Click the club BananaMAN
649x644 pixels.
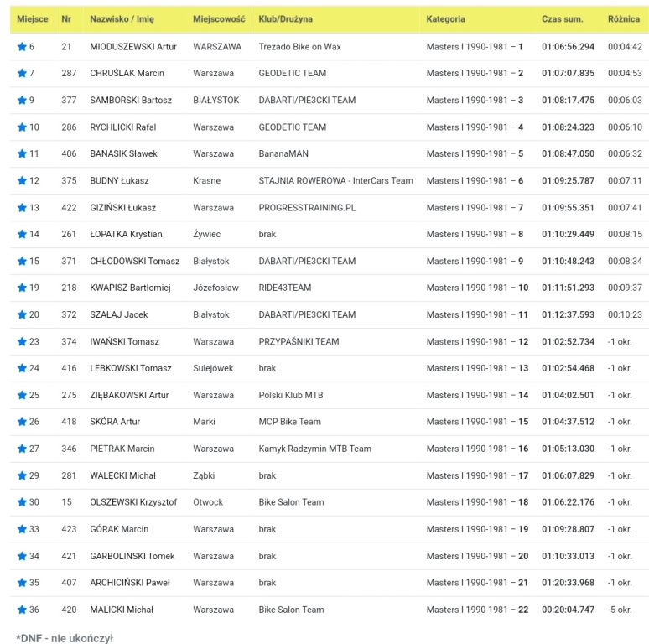coord(283,154)
